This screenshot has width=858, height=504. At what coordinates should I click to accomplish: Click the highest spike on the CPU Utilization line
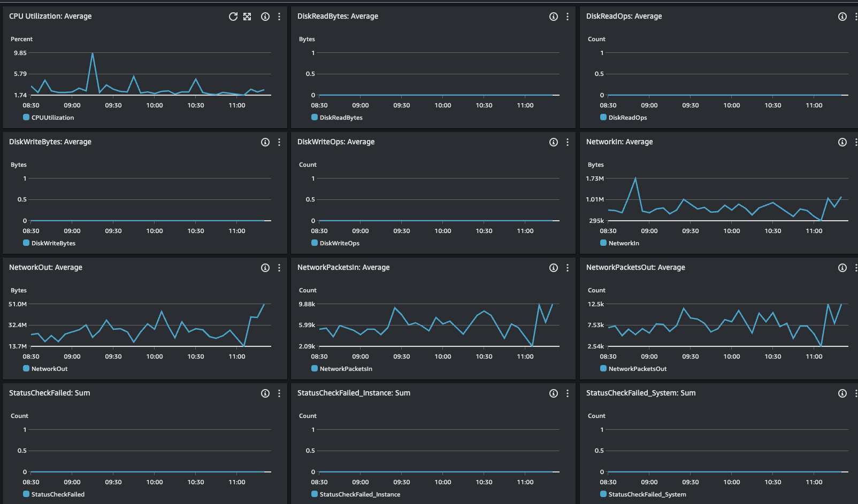click(x=93, y=53)
